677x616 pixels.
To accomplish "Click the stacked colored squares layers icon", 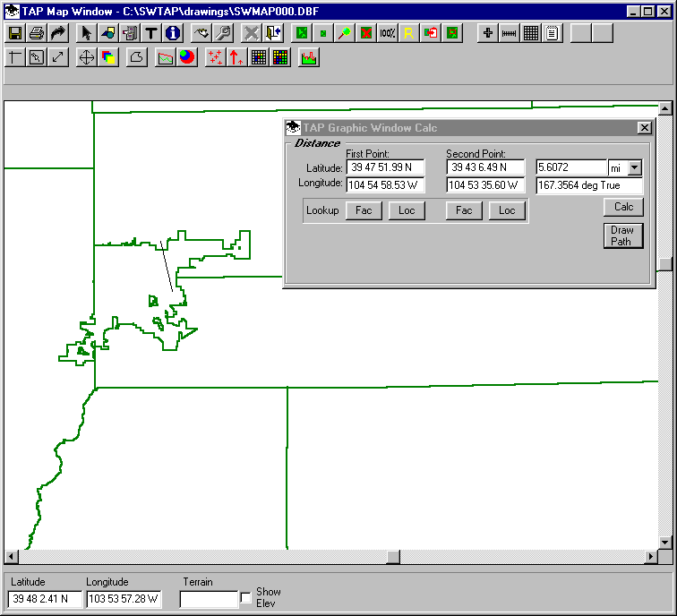I will click(108, 57).
